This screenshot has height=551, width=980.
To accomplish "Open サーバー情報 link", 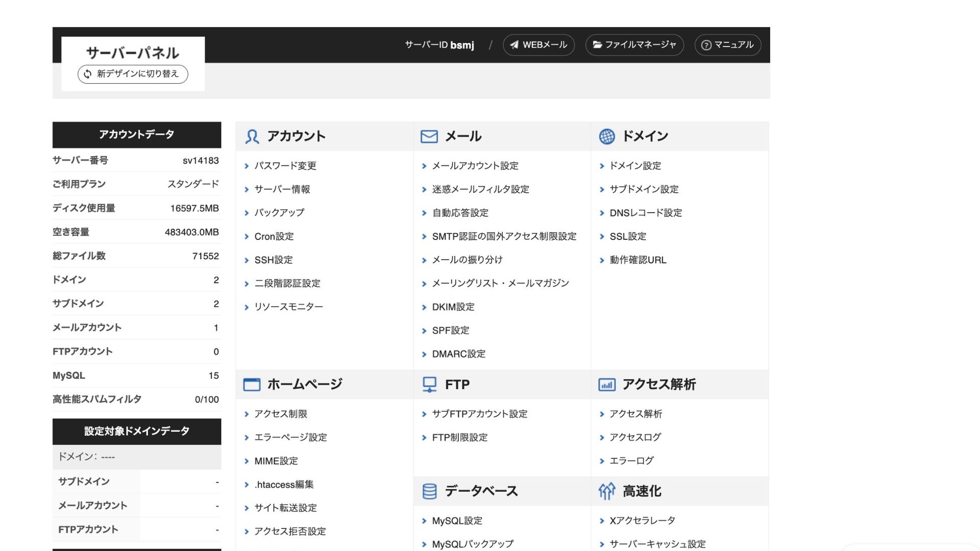I will (x=282, y=189).
